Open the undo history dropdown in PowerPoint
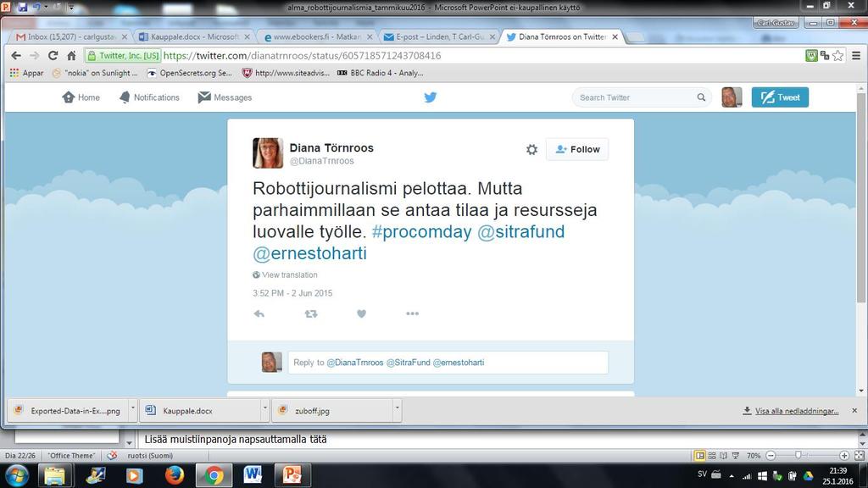This screenshot has width=868, height=488. click(x=46, y=7)
